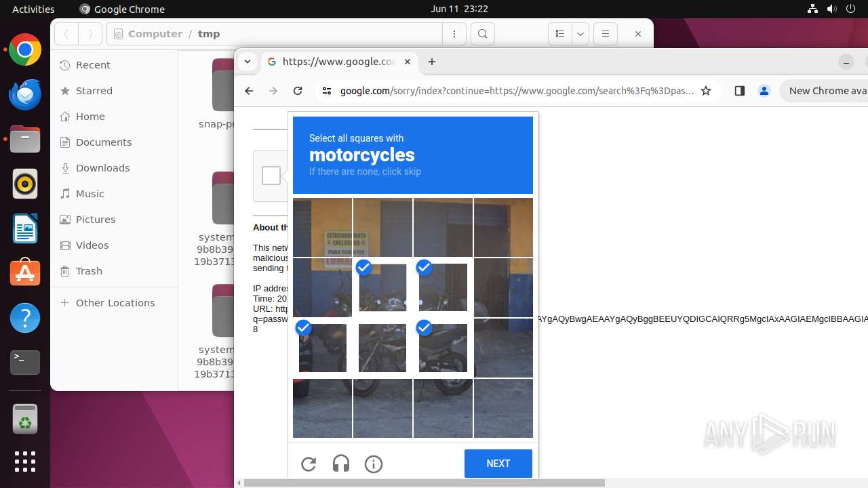Open Terminal from dock
Viewport: 868px width, 488px height.
[25, 363]
